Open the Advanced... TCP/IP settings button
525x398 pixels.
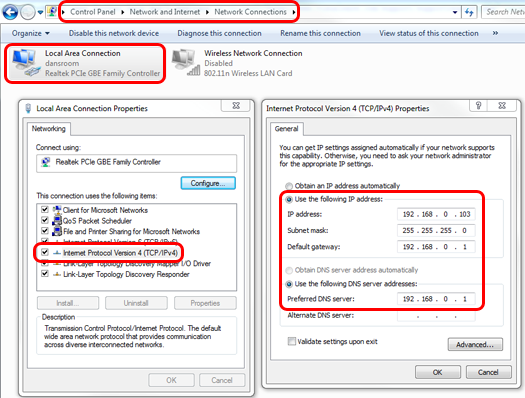coord(475,344)
